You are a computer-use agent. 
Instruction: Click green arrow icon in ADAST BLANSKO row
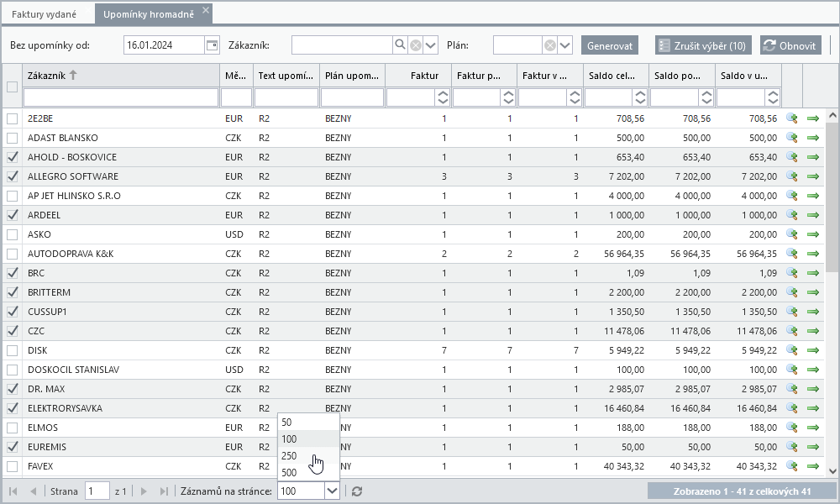[x=813, y=139]
